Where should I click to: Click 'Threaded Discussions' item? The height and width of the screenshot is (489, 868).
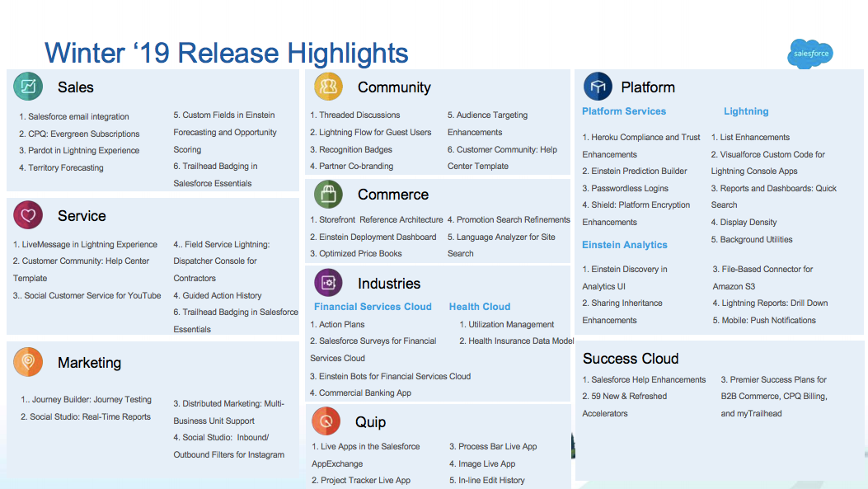pyautogui.click(x=354, y=115)
